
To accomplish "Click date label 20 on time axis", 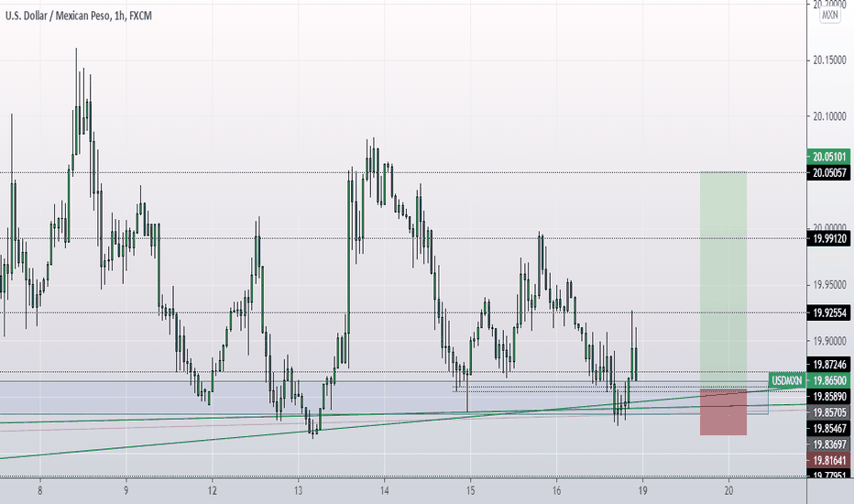I will [x=728, y=491].
